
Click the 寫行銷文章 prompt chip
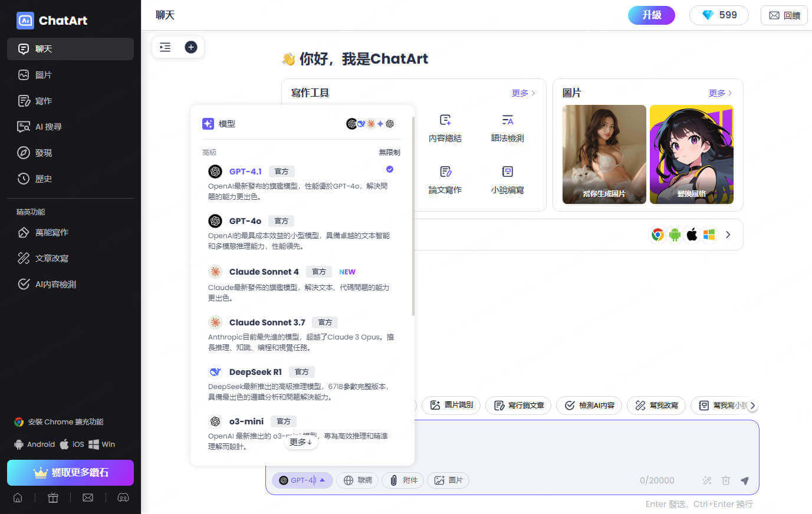pos(518,406)
